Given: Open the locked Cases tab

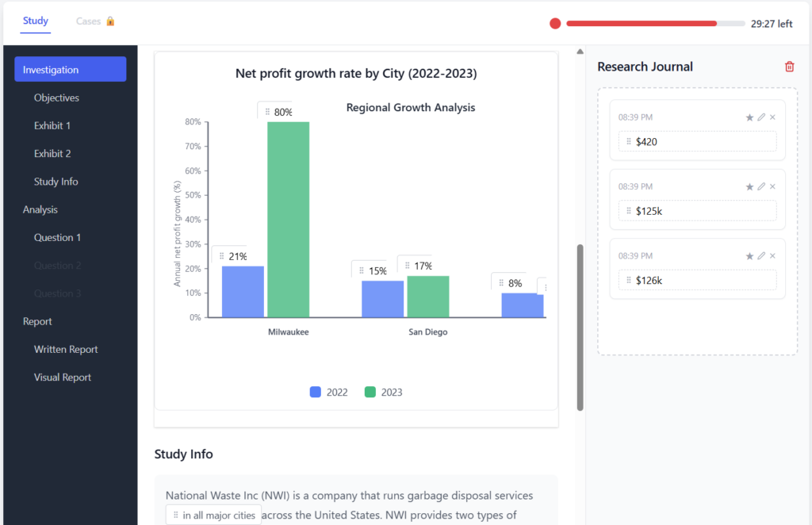Looking at the screenshot, I should [95, 21].
